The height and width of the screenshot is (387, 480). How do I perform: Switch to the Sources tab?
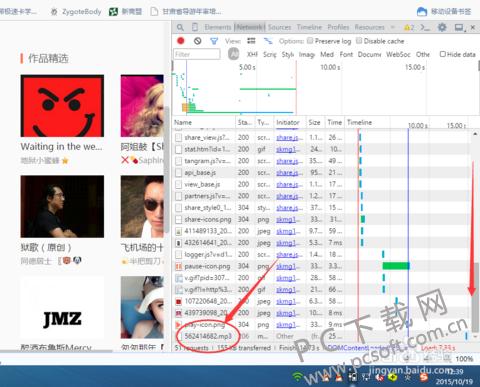click(279, 27)
